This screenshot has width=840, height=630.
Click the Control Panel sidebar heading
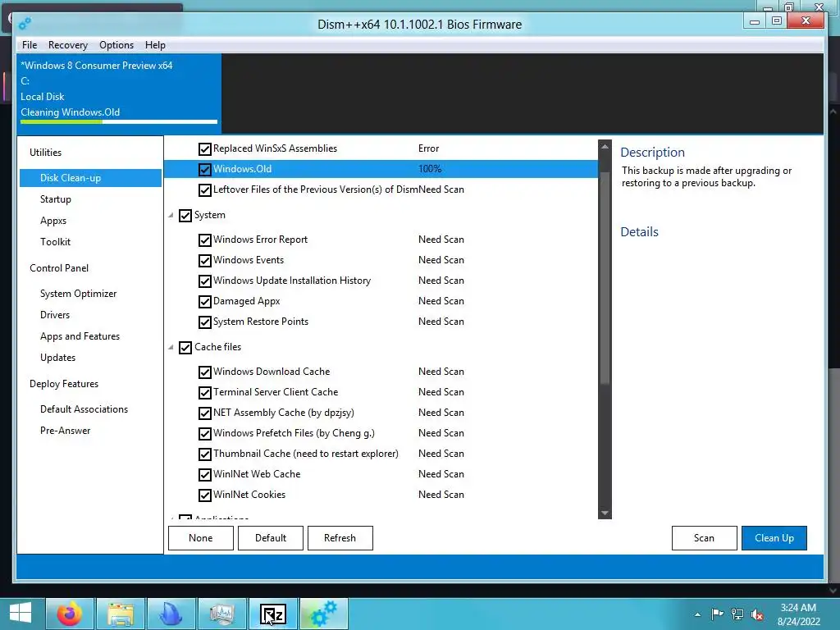(x=59, y=268)
